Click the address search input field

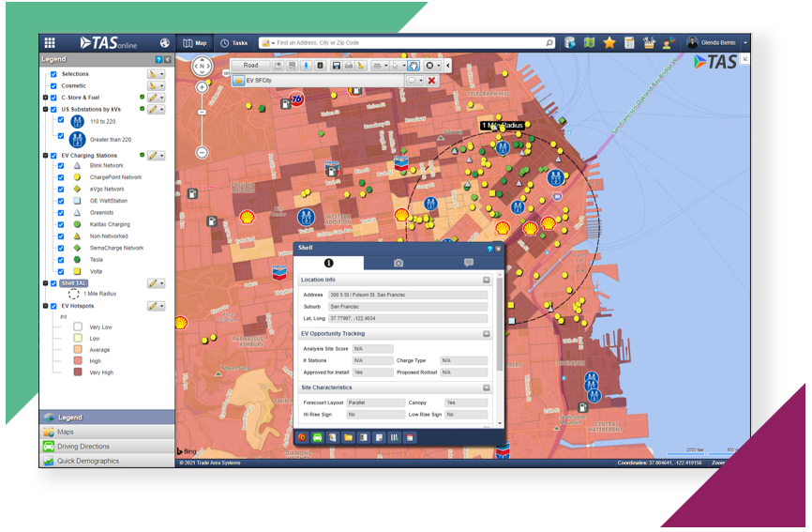409,43
